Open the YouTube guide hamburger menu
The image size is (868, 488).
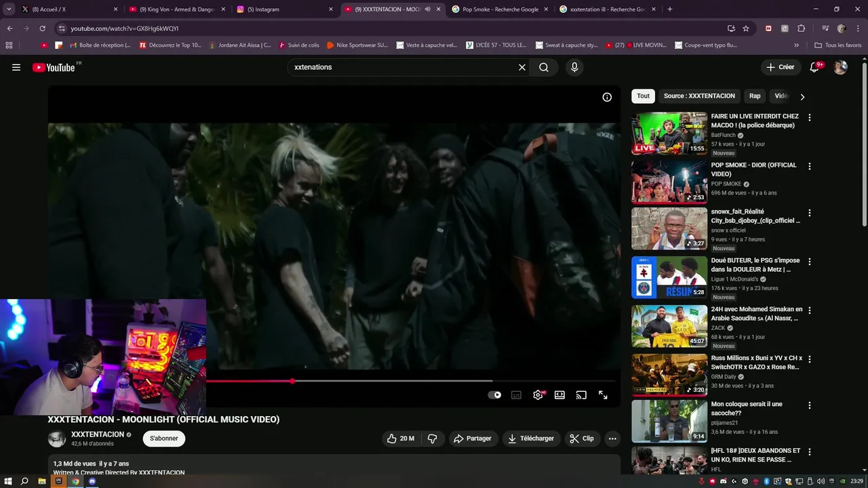click(16, 67)
